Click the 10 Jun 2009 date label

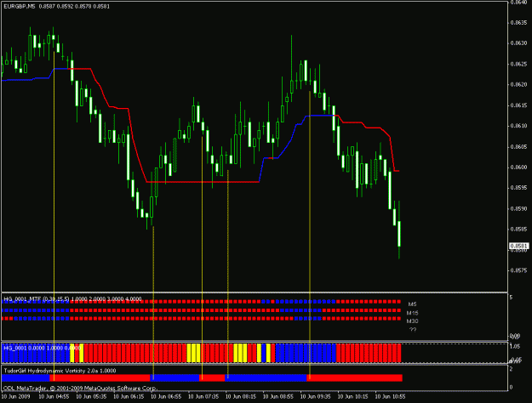15,396
